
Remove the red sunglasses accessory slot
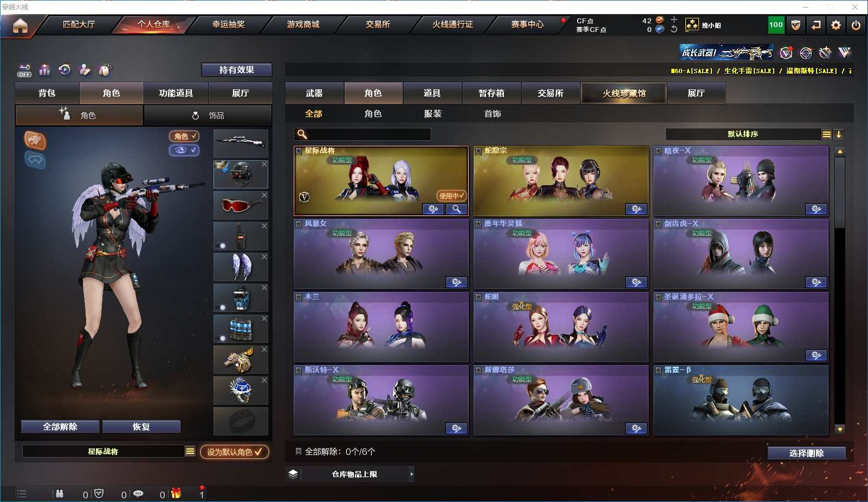(x=264, y=195)
